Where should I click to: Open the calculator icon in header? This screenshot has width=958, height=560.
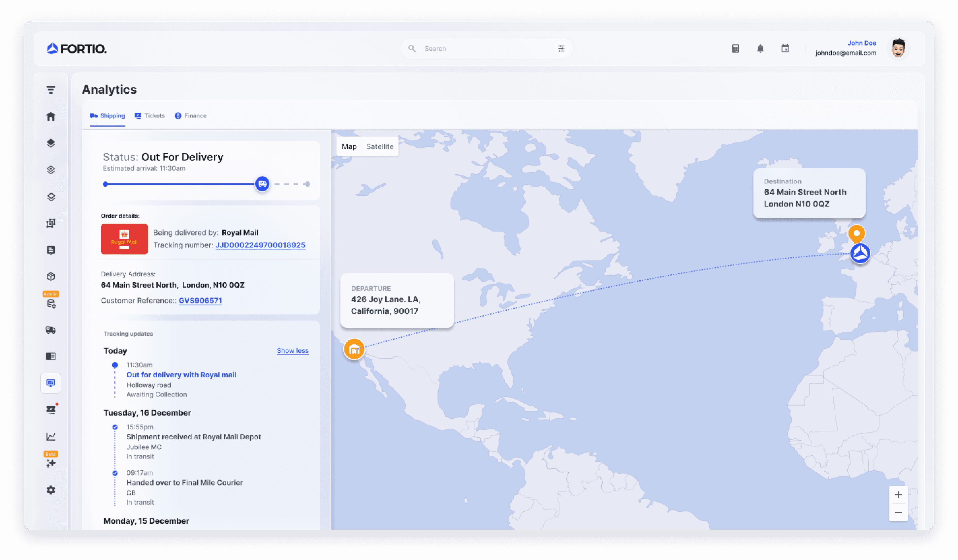pyautogui.click(x=735, y=49)
